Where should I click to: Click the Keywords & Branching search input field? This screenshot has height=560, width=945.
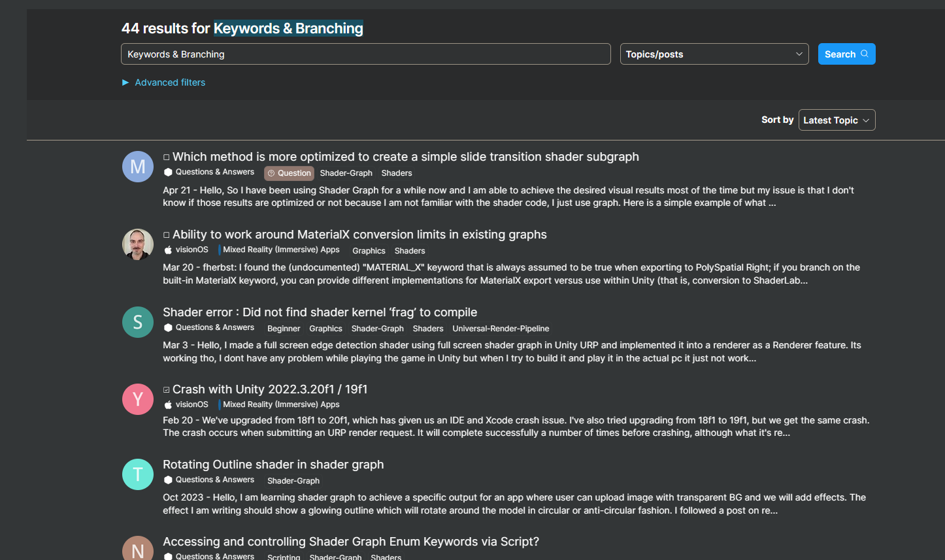click(x=365, y=54)
